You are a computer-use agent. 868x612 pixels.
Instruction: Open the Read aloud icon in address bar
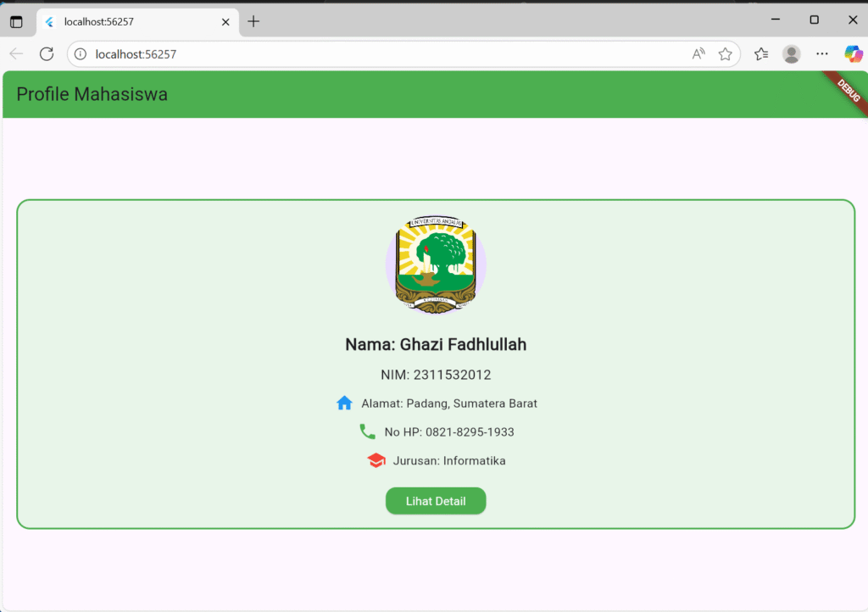(x=698, y=54)
